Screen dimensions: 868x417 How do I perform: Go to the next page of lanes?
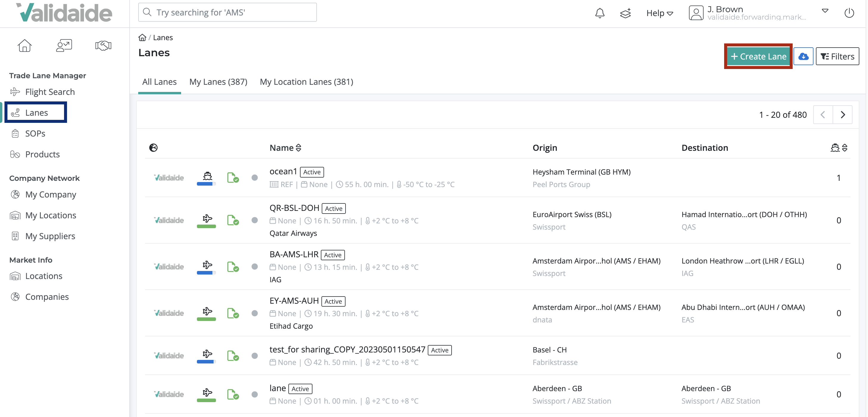click(843, 115)
